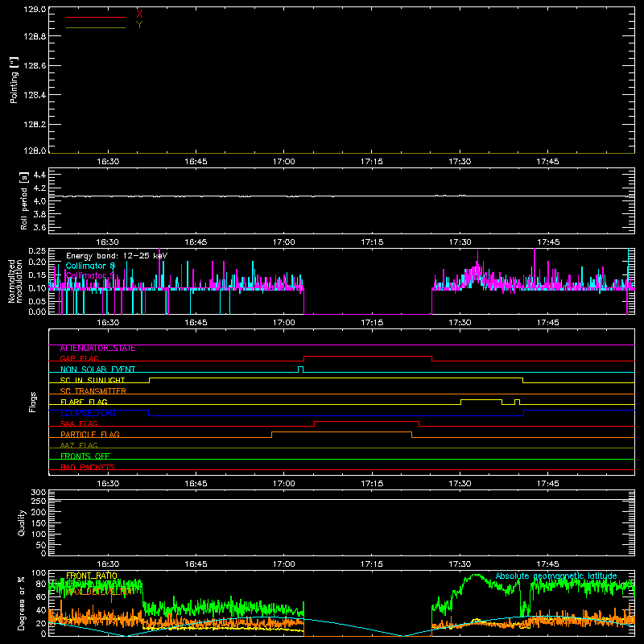
Task: Click the olive Y legend line
Action: 96,28
